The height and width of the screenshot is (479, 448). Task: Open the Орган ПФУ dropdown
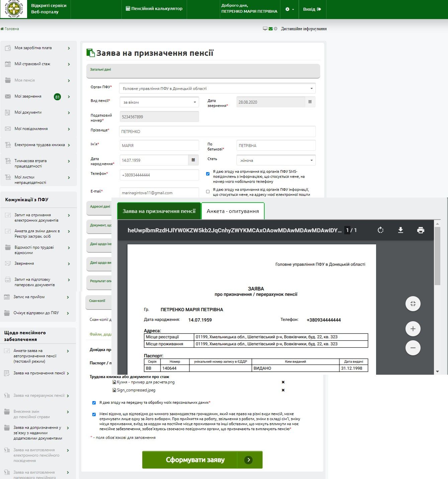point(217,89)
